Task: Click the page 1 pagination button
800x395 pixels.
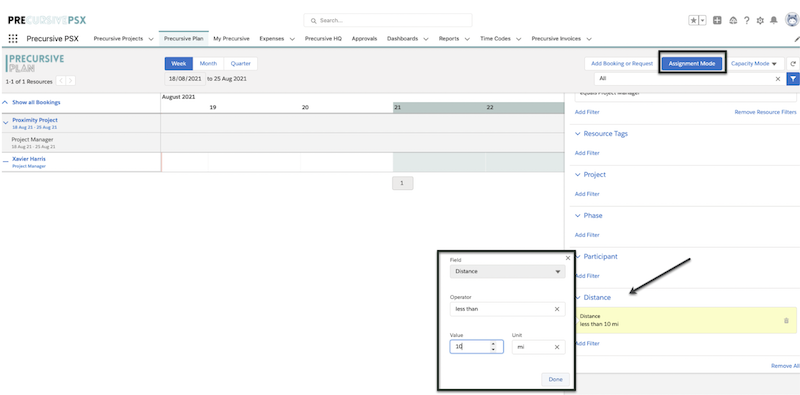Action: tap(402, 183)
